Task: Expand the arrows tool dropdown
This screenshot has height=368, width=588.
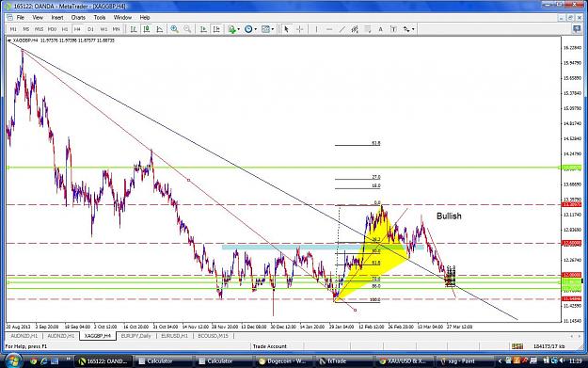Action: tap(413, 29)
